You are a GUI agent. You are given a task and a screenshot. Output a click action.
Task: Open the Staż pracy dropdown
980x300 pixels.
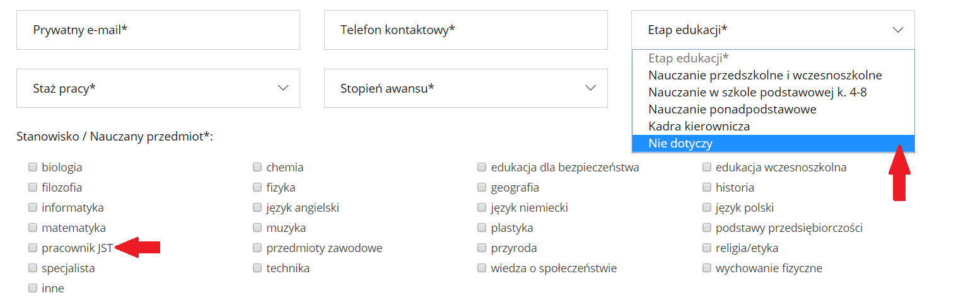coord(158,88)
